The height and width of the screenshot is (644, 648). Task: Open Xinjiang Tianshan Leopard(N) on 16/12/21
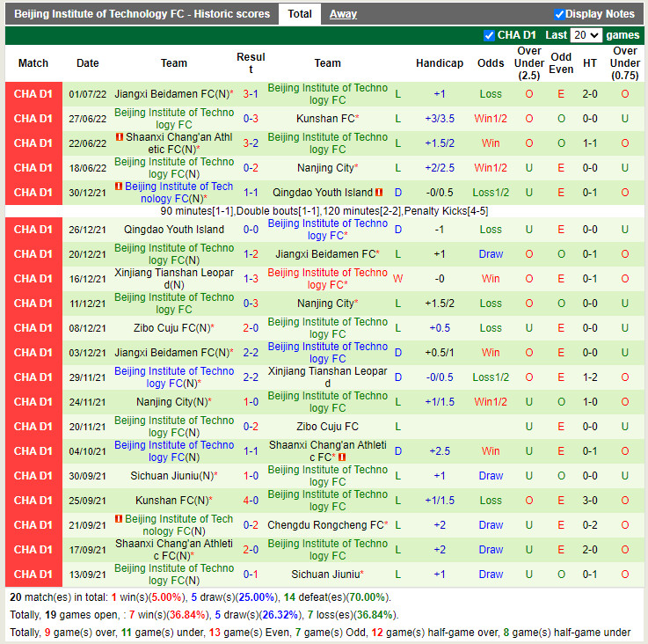click(x=174, y=279)
